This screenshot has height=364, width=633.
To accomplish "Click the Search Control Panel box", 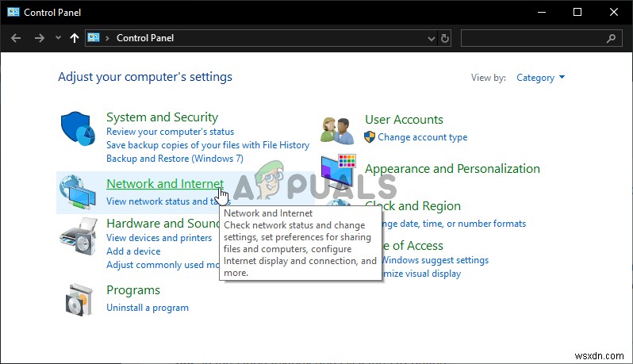I will 531,37.
